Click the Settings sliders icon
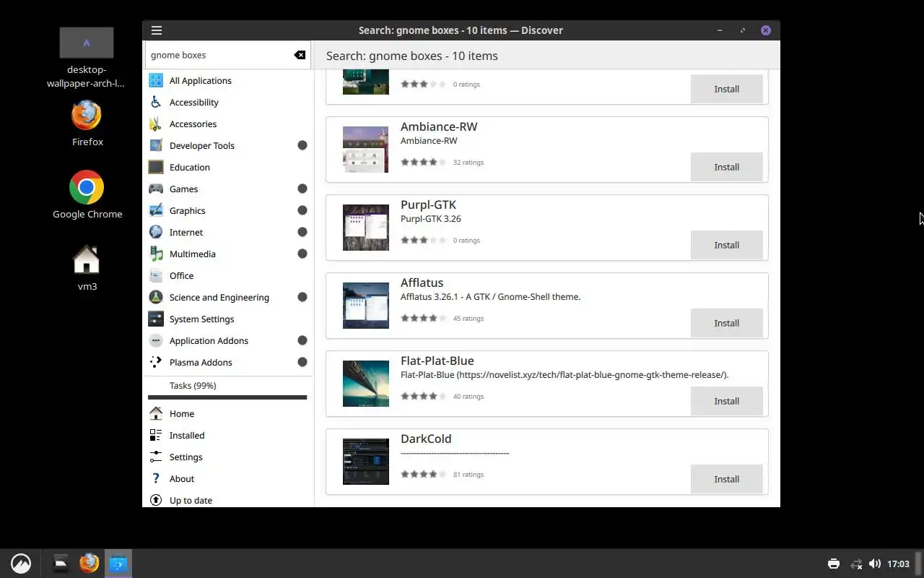924x578 pixels. [156, 457]
